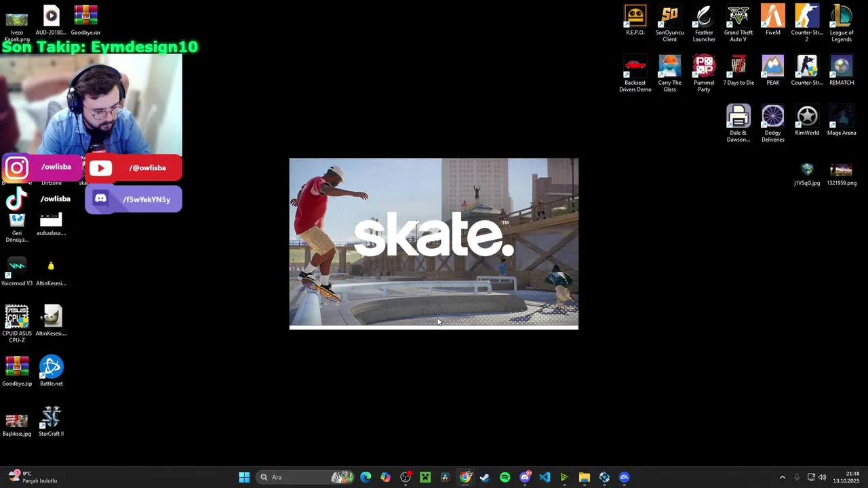Select the Mage Arena icon

[x=842, y=121]
